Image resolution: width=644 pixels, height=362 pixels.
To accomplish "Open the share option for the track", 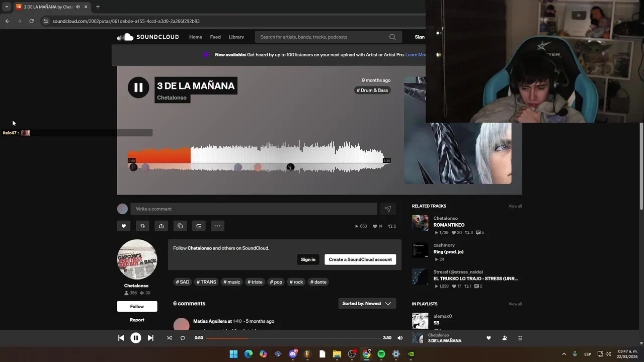I will [x=161, y=226].
